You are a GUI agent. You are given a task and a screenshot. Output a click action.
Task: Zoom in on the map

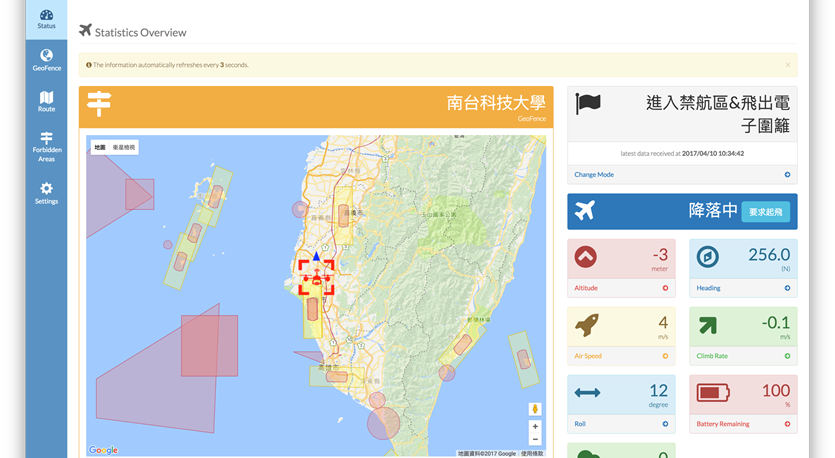pyautogui.click(x=535, y=427)
